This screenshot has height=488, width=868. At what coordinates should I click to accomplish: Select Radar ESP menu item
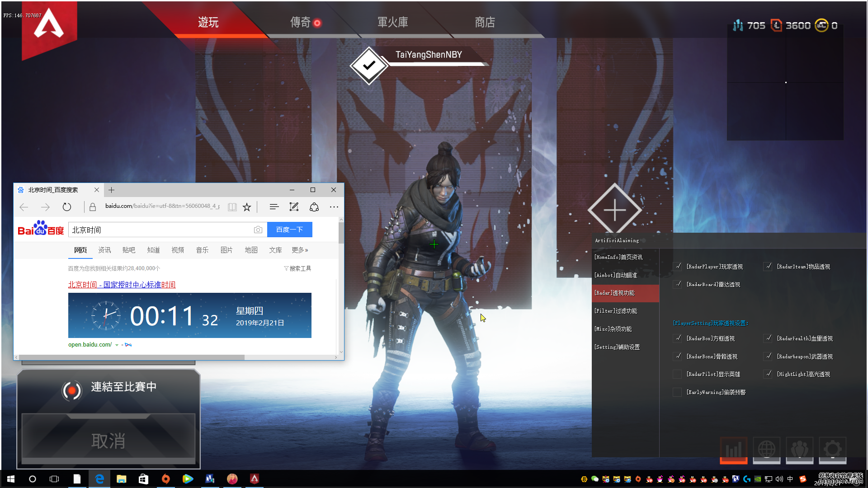[626, 293]
